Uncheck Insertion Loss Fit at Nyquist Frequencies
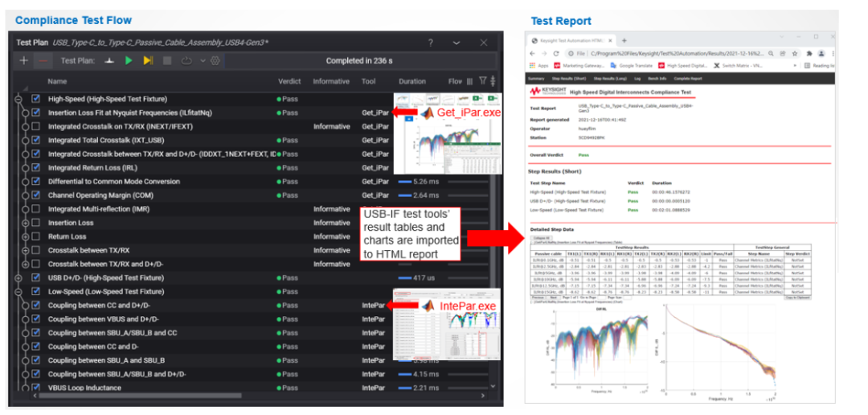This screenshot has height=415, width=868. (x=36, y=113)
